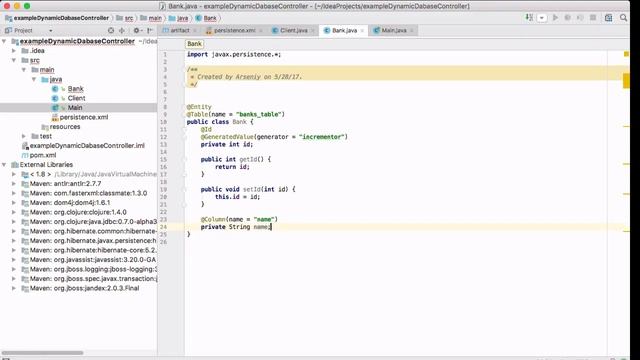Select the artifact editor tab
Screen dimensions: 640x360
180,30
